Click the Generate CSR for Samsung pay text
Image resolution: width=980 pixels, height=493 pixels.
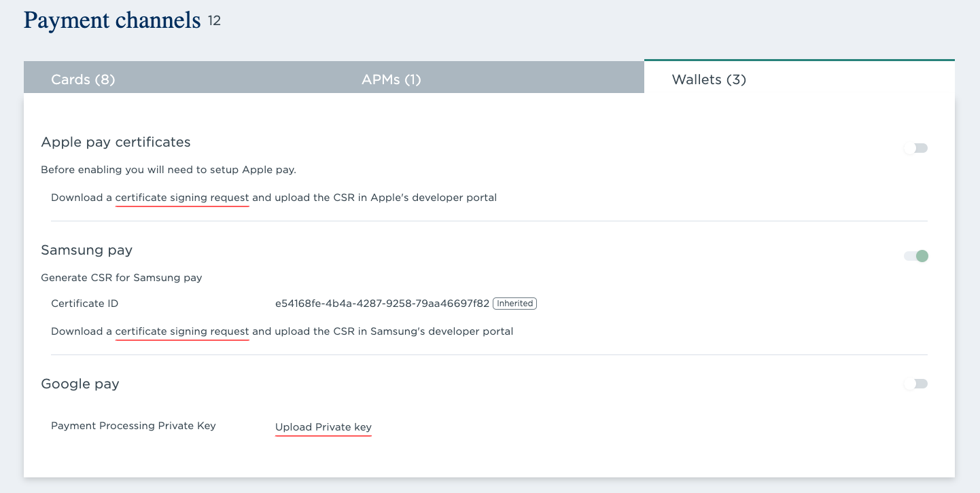[x=122, y=278]
